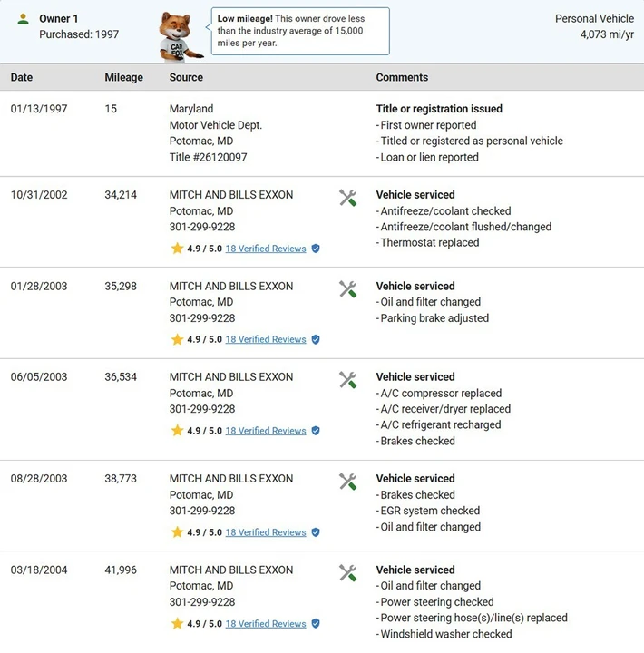This screenshot has width=644, height=653.
Task: Select the 08/28/2003 date cell
Action: coord(39,479)
